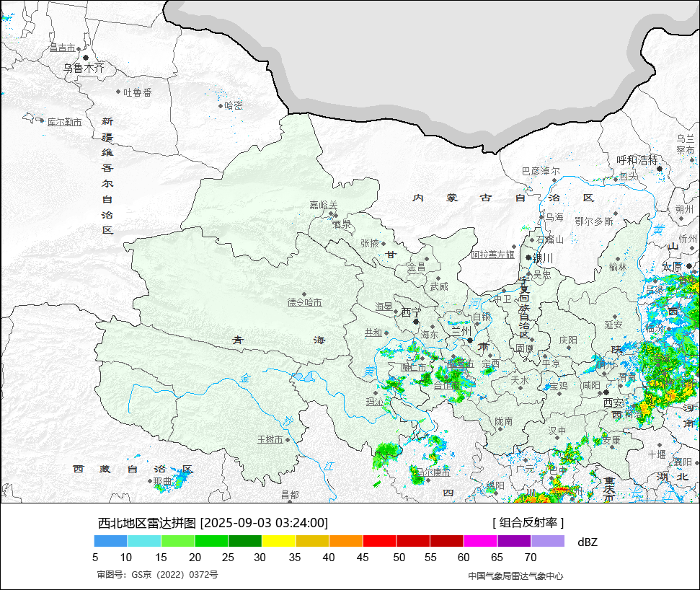This screenshot has height=590, width=700.
Task: Click the 昌吉市 city label
Action: click(63, 48)
